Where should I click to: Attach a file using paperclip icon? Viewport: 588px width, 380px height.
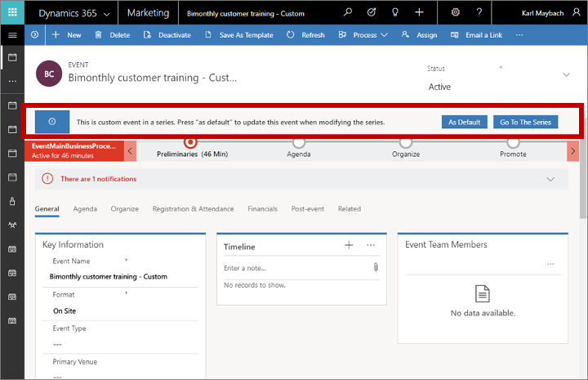(376, 267)
